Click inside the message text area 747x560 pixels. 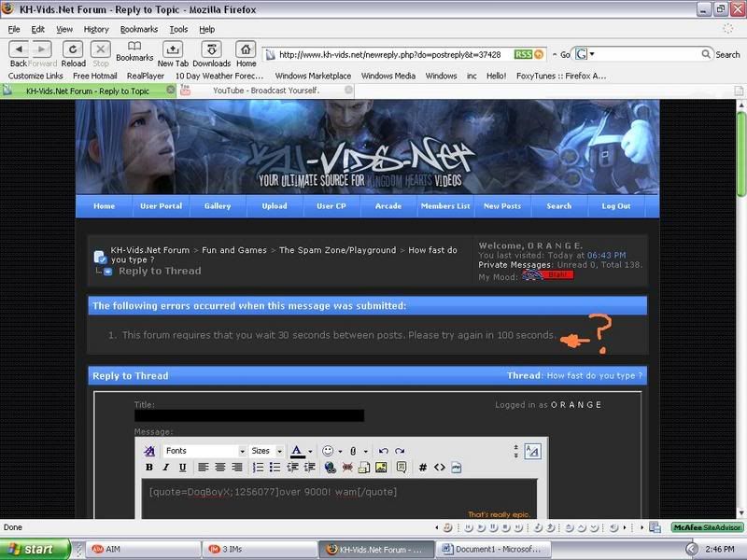(339, 499)
